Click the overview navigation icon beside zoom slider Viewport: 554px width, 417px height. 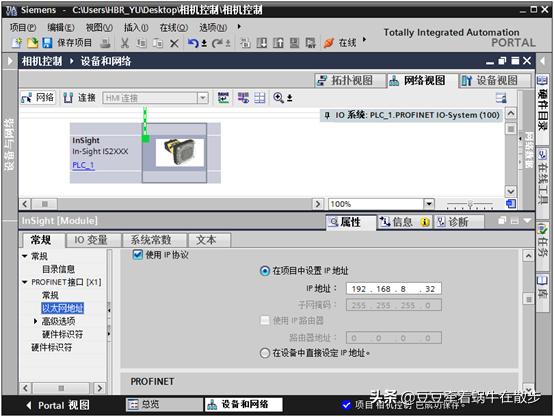(x=511, y=204)
